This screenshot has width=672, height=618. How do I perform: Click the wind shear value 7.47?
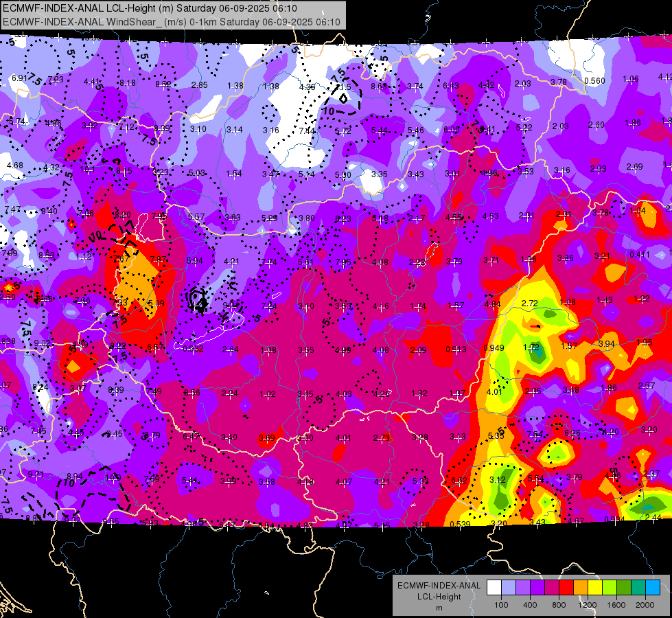coord(12,209)
